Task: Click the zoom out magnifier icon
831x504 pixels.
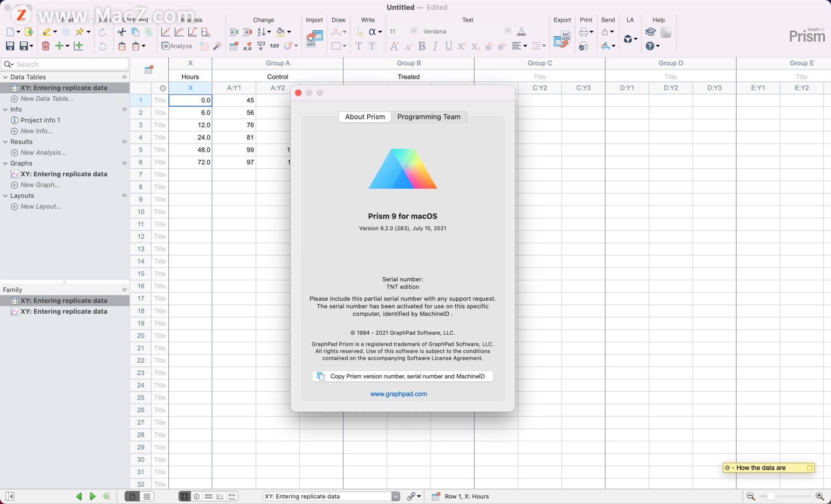Action: tap(751, 496)
